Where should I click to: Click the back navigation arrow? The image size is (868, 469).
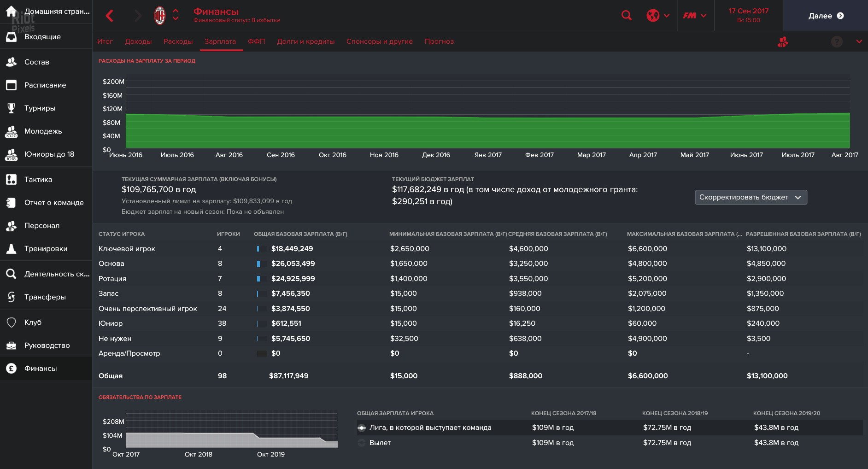110,15
